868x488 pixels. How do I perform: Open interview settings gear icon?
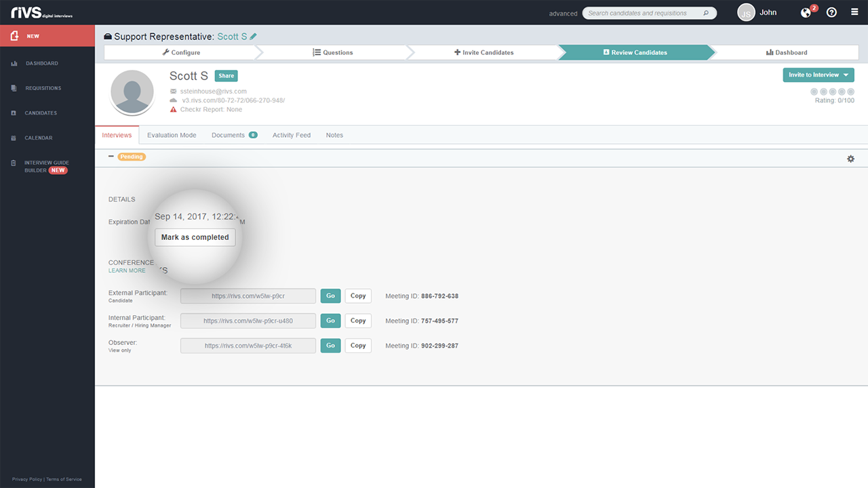[850, 159]
